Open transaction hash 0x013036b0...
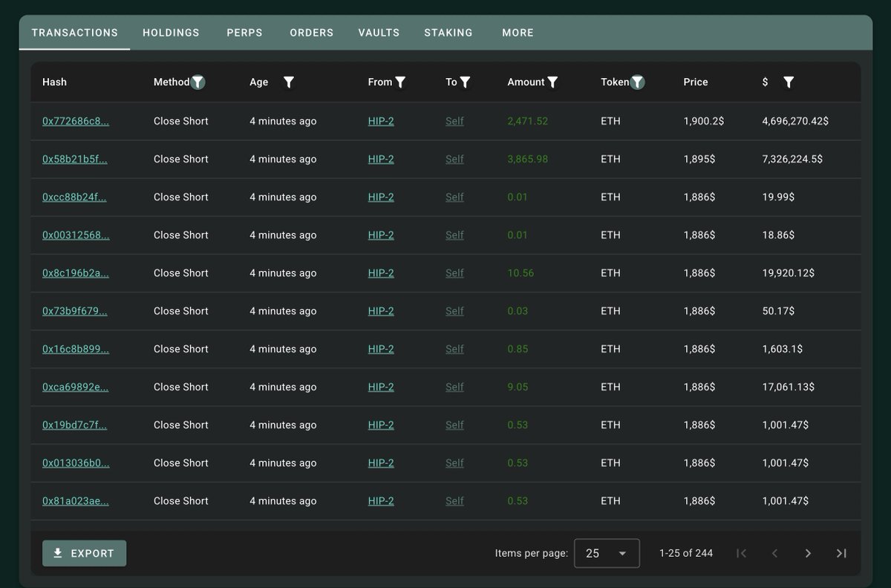Viewport: 891px width, 588px height. pyautogui.click(x=76, y=463)
